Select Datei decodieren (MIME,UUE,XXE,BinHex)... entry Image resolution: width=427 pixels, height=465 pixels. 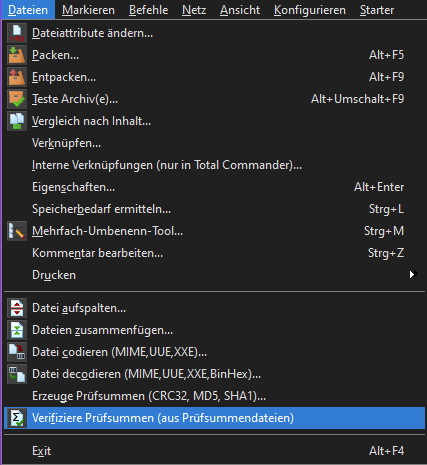point(214,374)
